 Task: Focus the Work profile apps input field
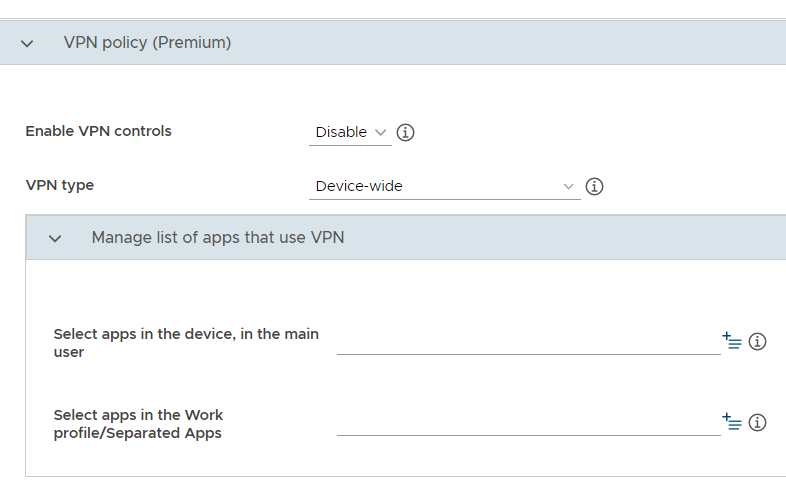tap(527, 423)
